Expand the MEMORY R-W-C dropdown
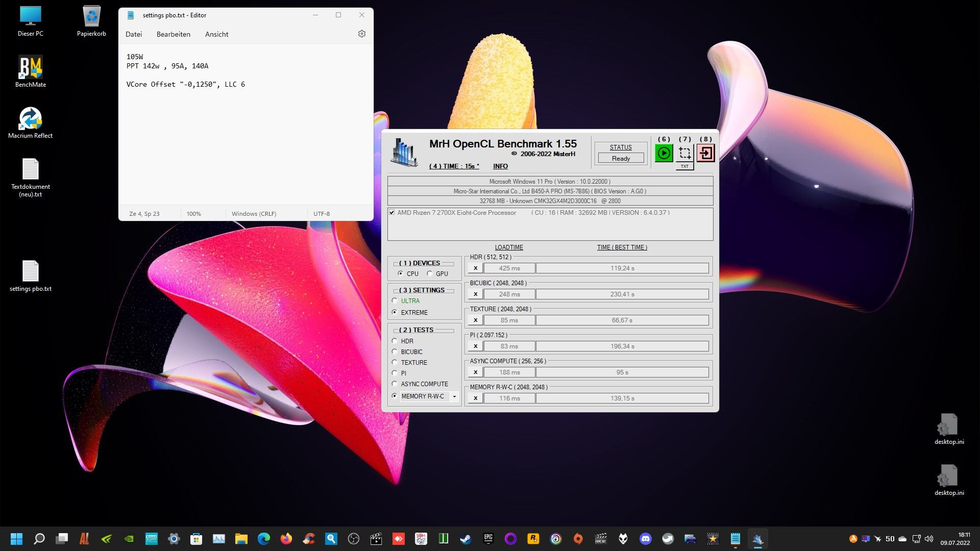Viewport: 980px width, 551px height. pyautogui.click(x=454, y=396)
